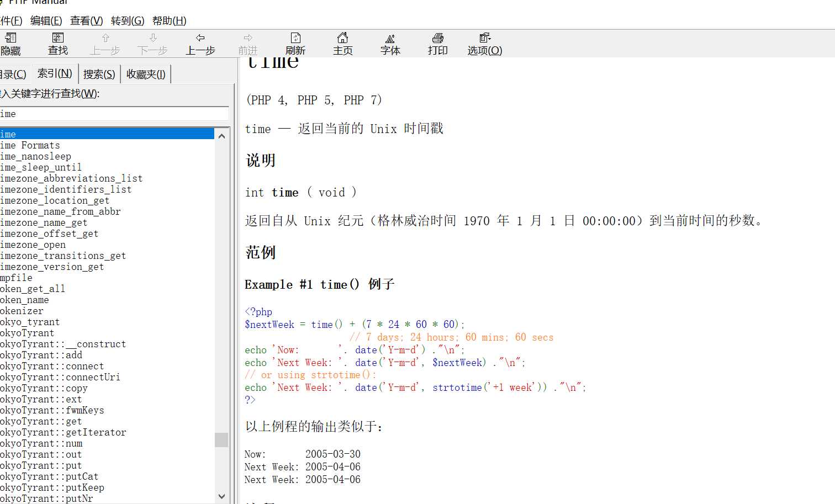The image size is (835, 504).
Task: Select 'TokyoTyrant::putNr' index entry
Action: (46, 498)
